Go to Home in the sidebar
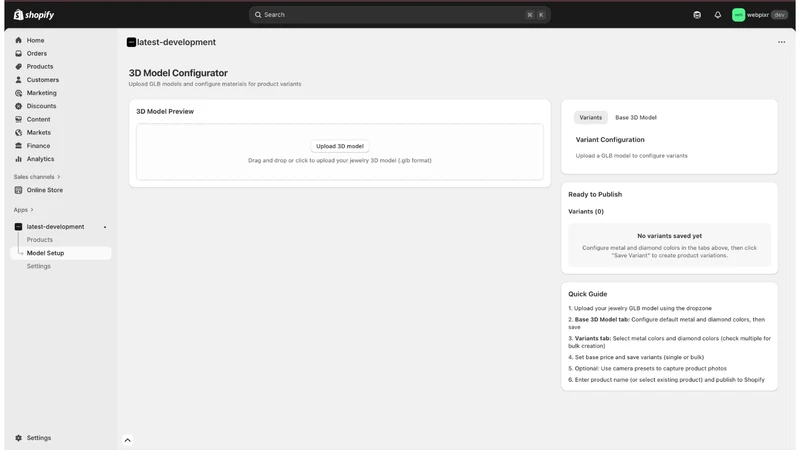 tap(35, 40)
